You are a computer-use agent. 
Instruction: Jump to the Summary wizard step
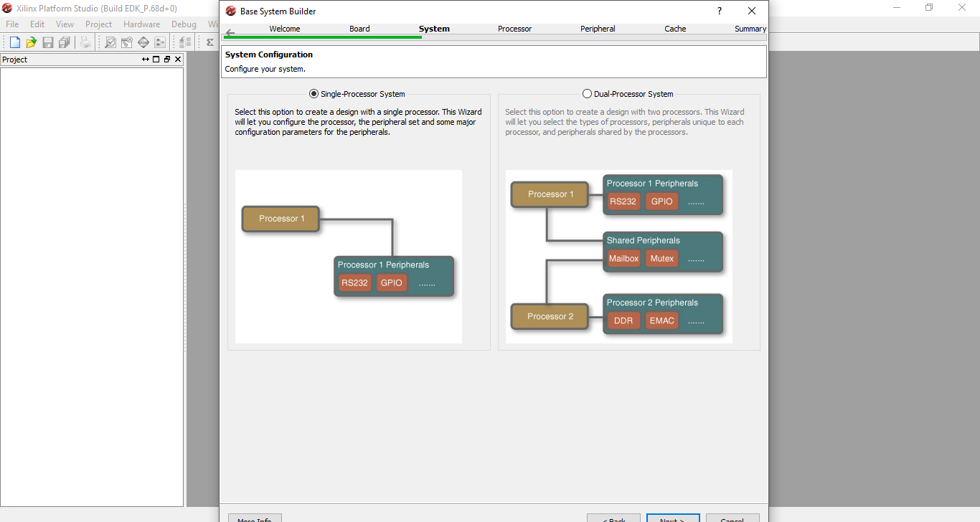750,29
